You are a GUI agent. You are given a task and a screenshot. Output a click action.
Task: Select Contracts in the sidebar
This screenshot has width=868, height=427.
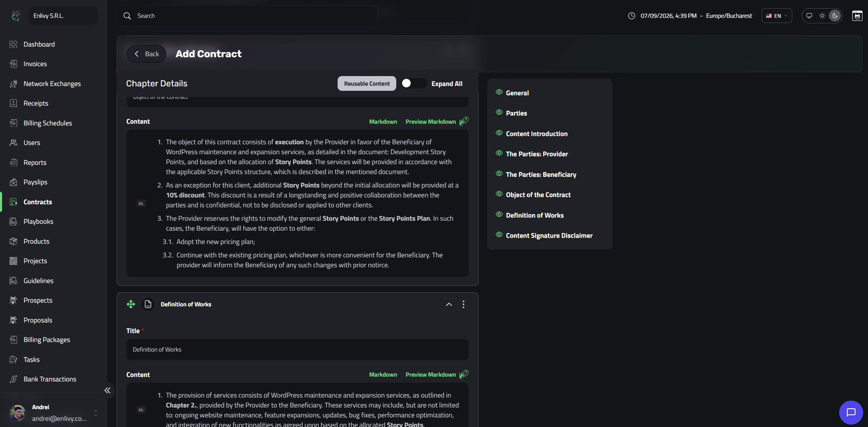[38, 202]
